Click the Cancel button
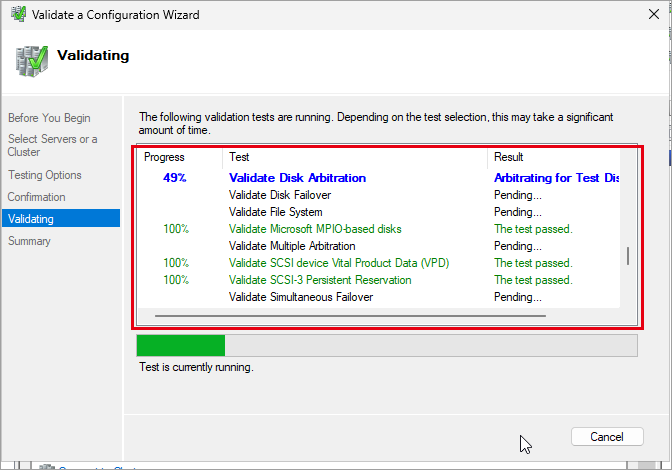Viewport: 672px width, 470px height. pyautogui.click(x=607, y=437)
